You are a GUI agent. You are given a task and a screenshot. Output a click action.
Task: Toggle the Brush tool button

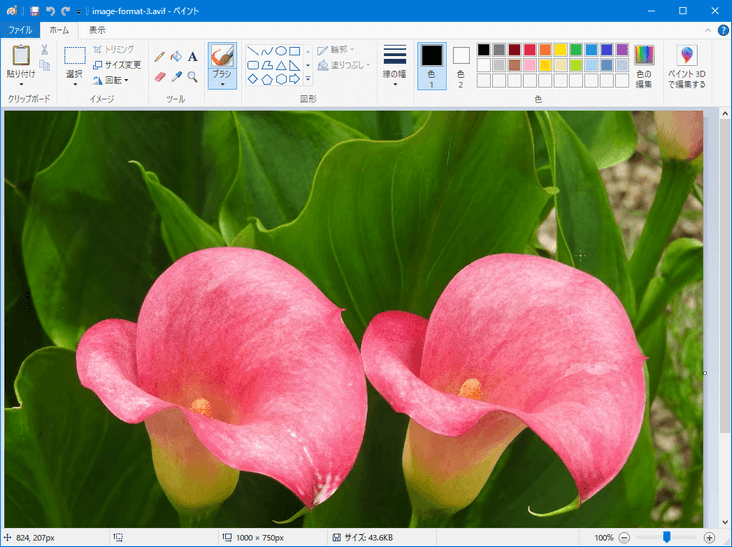(x=222, y=58)
